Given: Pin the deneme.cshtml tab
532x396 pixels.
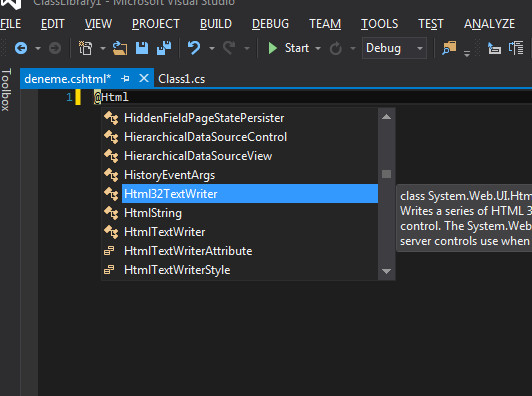Looking at the screenshot, I should 125,79.
